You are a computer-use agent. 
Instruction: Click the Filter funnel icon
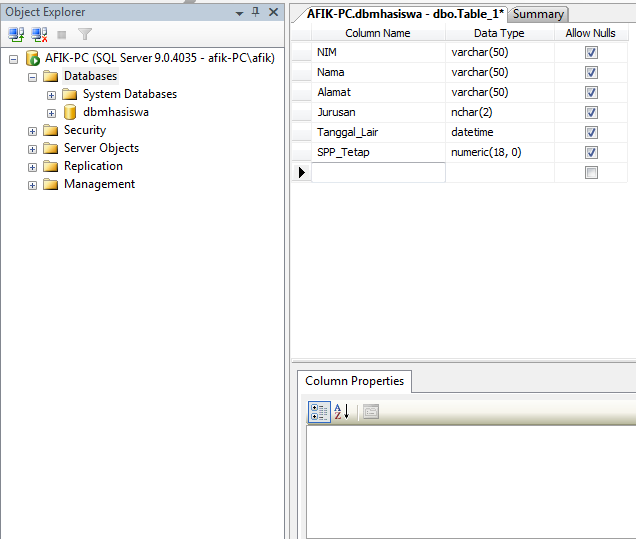coord(85,34)
